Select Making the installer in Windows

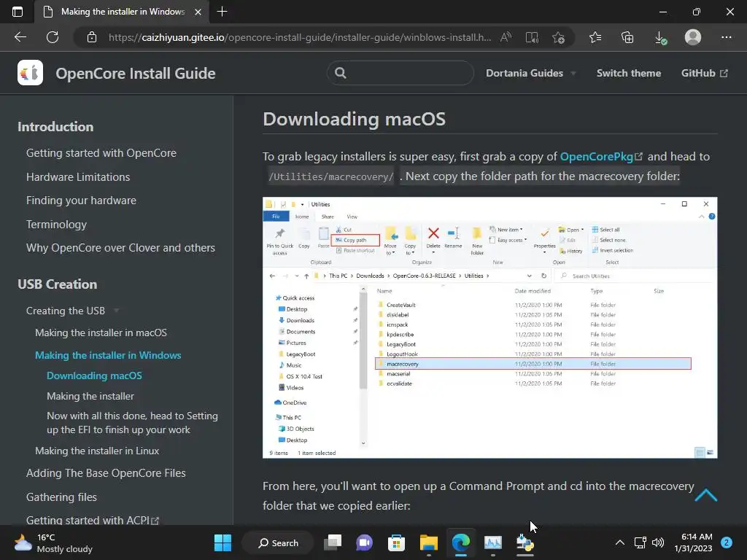[108, 355]
